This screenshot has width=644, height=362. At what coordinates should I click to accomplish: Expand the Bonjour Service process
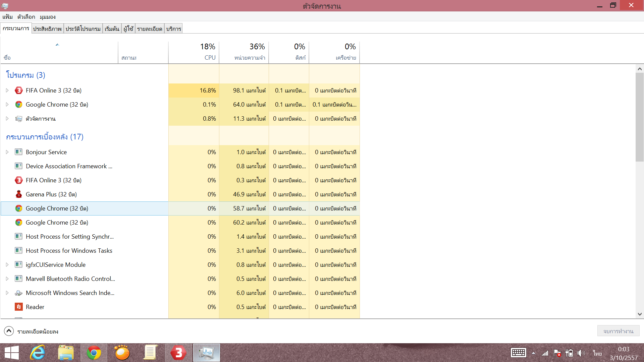tap(7, 152)
